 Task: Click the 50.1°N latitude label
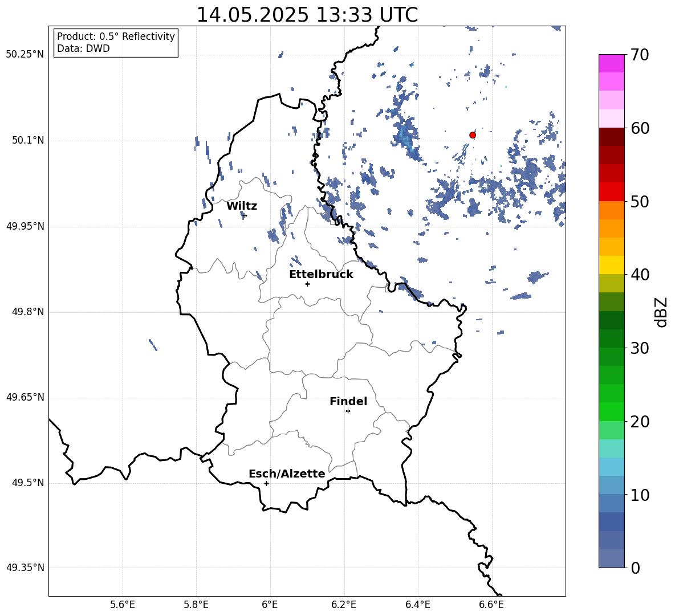(x=28, y=140)
